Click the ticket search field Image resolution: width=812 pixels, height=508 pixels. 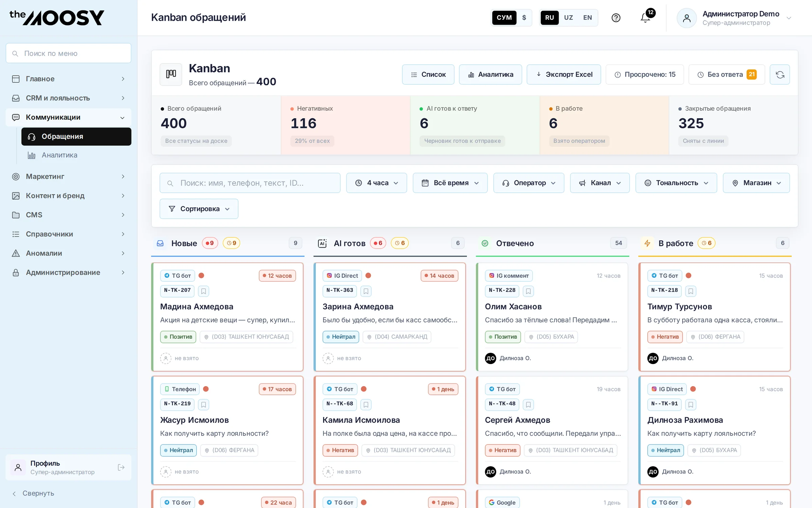[250, 183]
